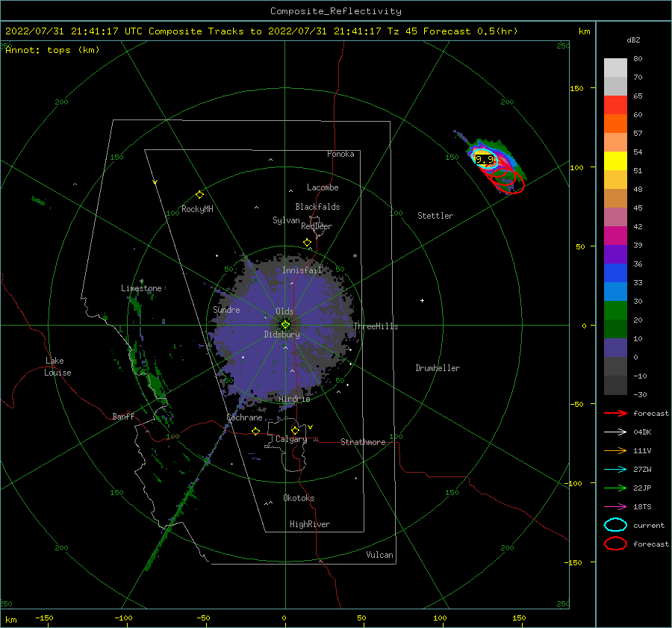The width and height of the screenshot is (672, 628).
Task: Click the white asterisk marker east of Innisfail
Action: tap(355, 256)
